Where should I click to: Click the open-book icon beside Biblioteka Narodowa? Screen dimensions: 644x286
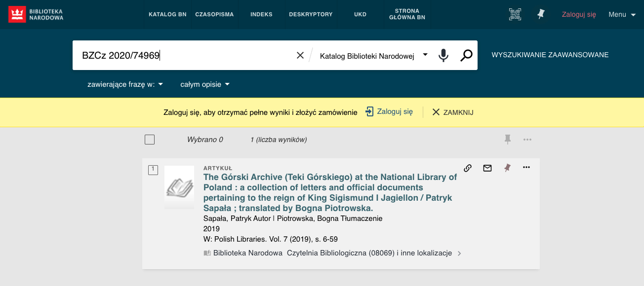[207, 253]
